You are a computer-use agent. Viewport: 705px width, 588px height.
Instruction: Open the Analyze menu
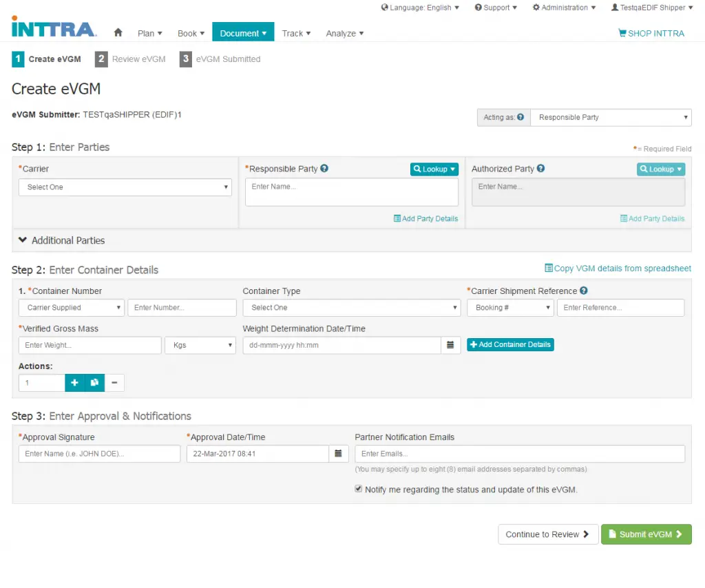tap(345, 33)
